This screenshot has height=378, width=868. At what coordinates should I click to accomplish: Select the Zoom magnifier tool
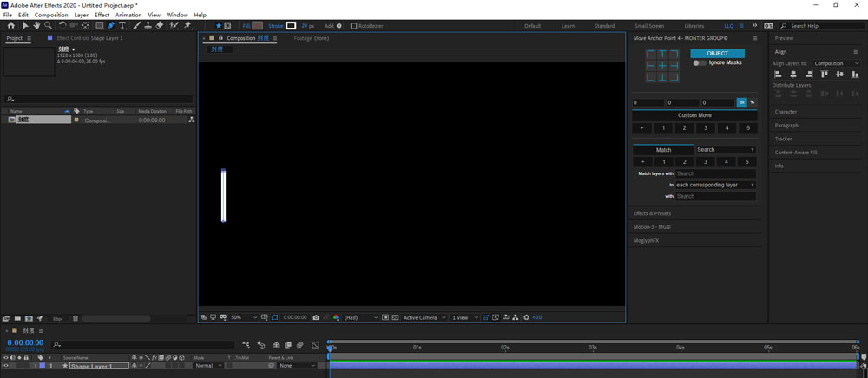point(49,26)
